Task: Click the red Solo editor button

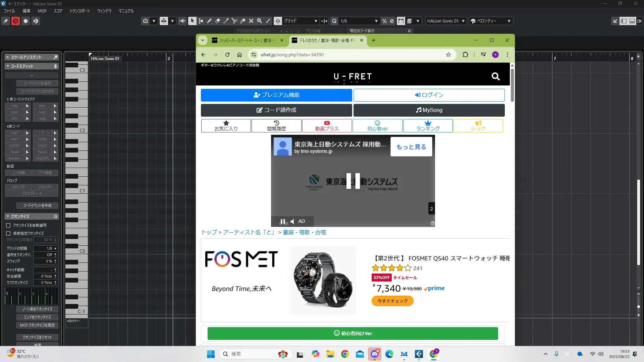Action: click(x=15, y=21)
